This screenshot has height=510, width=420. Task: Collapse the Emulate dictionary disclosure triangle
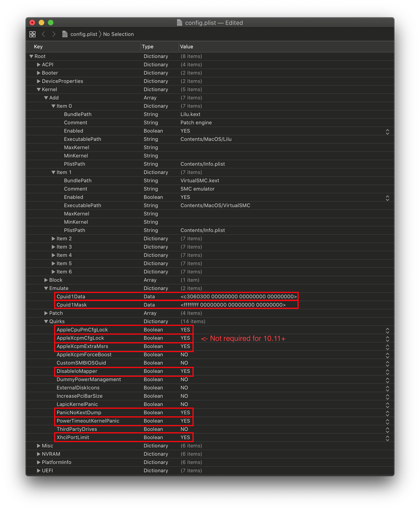pyautogui.click(x=46, y=288)
